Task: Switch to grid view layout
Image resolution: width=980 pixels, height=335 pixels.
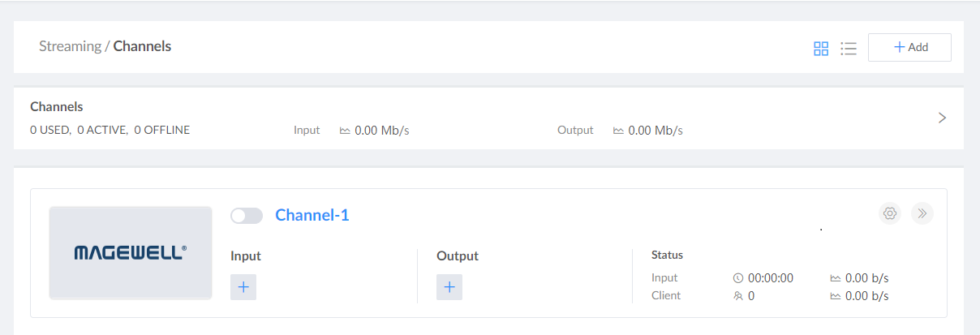Action: (x=821, y=49)
